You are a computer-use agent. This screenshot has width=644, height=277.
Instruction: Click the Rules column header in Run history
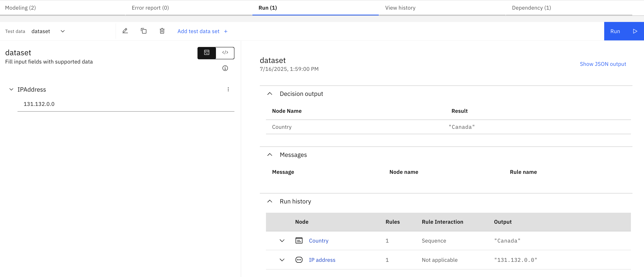(x=392, y=222)
